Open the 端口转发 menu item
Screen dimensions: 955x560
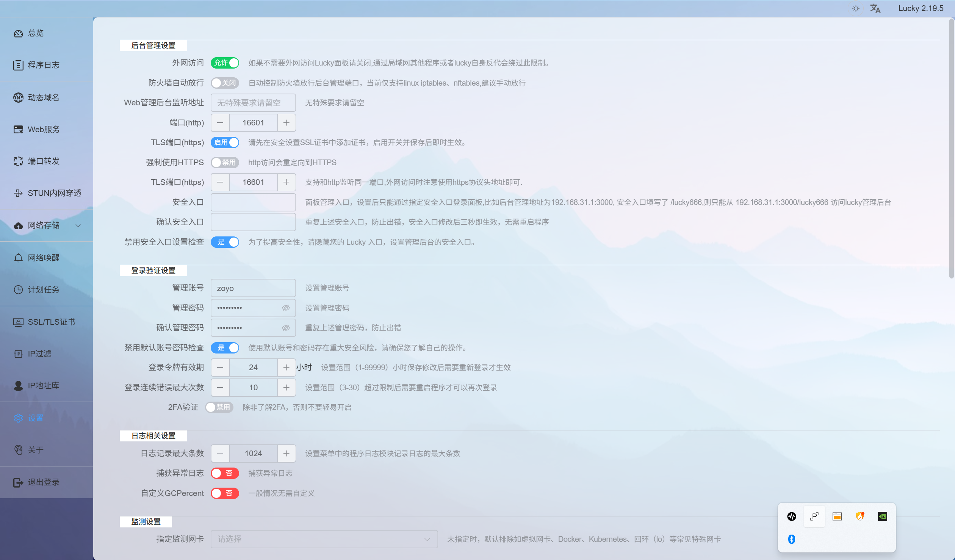(x=46, y=161)
